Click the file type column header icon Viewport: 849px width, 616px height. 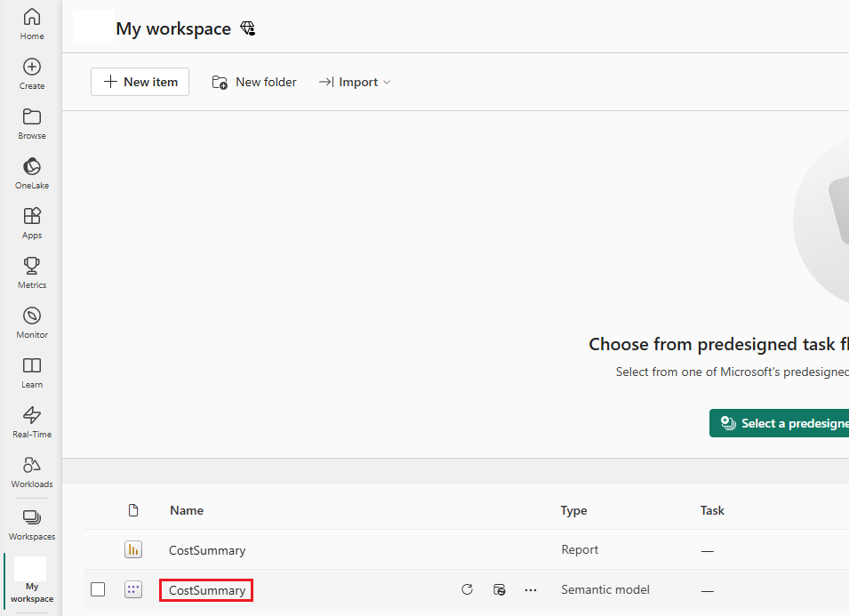pos(133,510)
